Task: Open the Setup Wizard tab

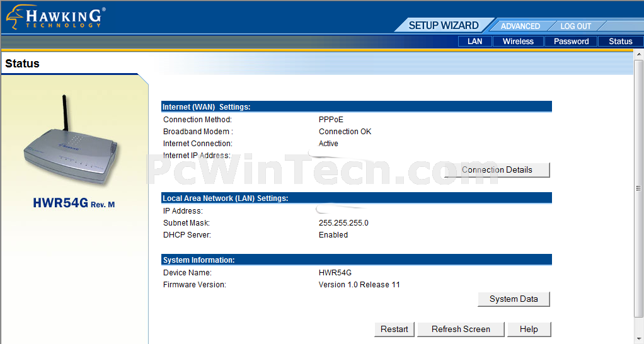Action: (x=444, y=25)
